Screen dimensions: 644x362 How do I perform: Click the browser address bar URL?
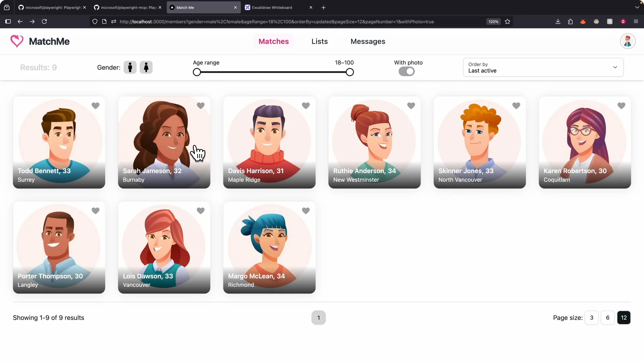coord(277,21)
